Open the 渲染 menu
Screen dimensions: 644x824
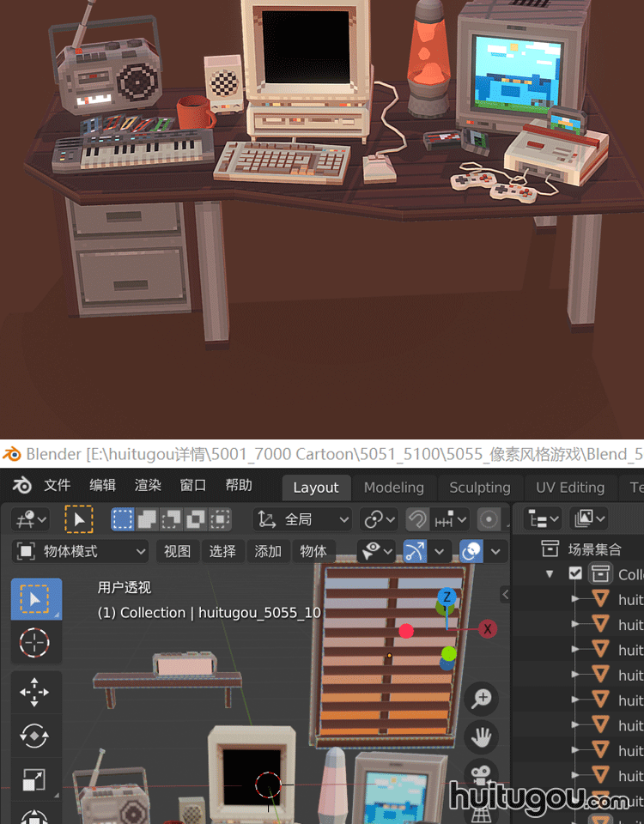pos(147,486)
